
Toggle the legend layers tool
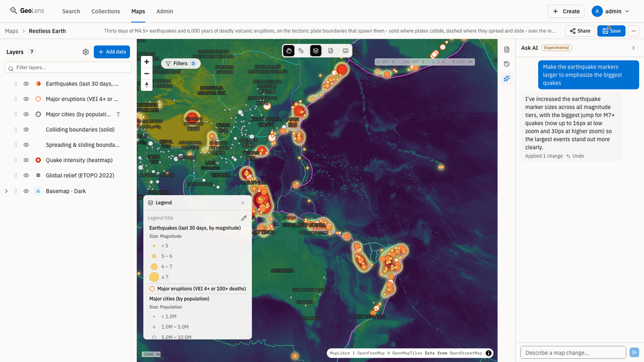pyautogui.click(x=316, y=50)
